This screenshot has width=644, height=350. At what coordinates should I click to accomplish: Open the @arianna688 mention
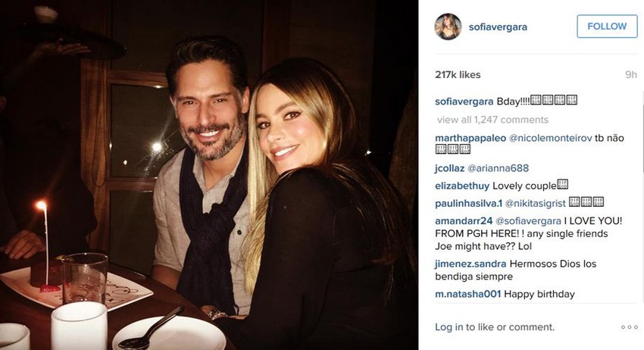pyautogui.click(x=498, y=168)
